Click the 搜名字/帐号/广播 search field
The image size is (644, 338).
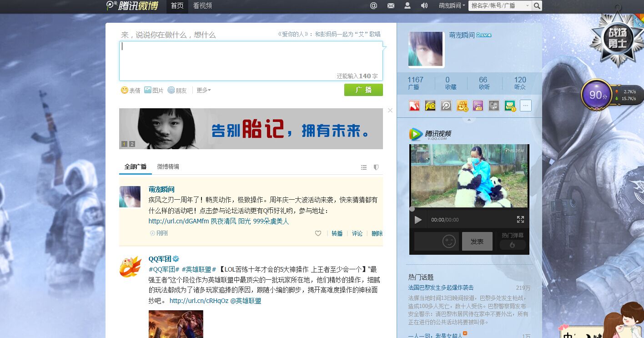coord(497,6)
